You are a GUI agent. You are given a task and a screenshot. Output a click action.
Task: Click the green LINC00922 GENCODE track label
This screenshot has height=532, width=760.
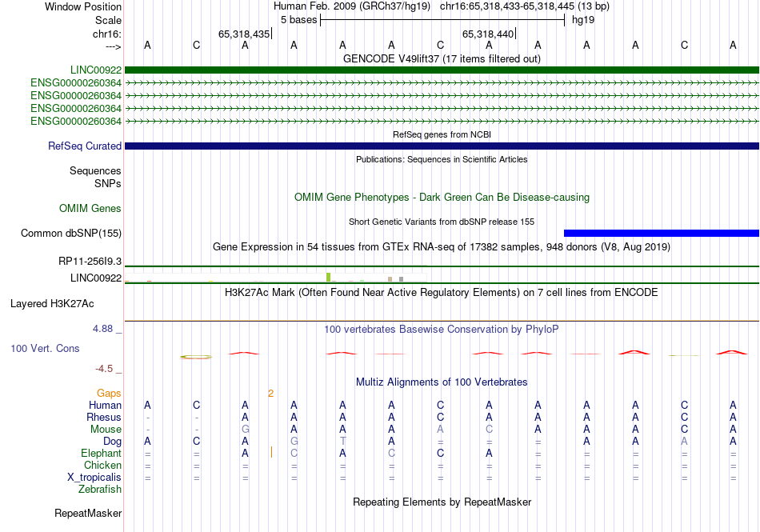(95, 70)
